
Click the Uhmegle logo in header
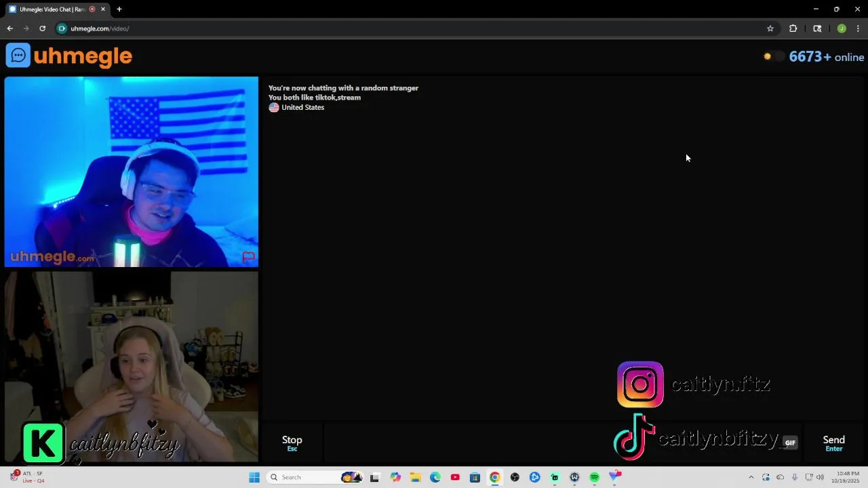[69, 56]
